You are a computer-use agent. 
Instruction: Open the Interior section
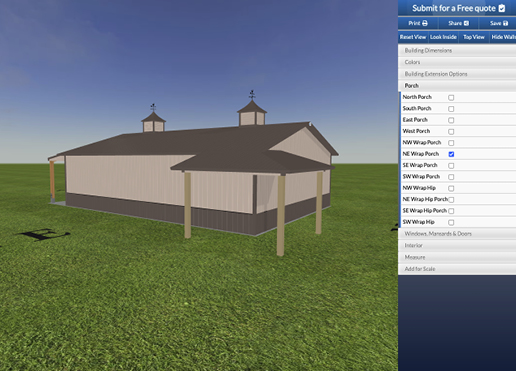457,245
